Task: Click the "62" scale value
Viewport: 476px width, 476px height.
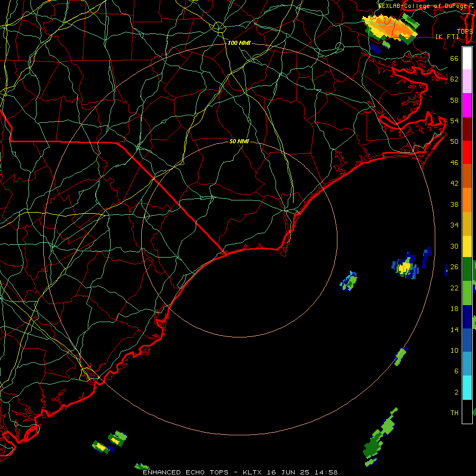Action: [x=454, y=79]
